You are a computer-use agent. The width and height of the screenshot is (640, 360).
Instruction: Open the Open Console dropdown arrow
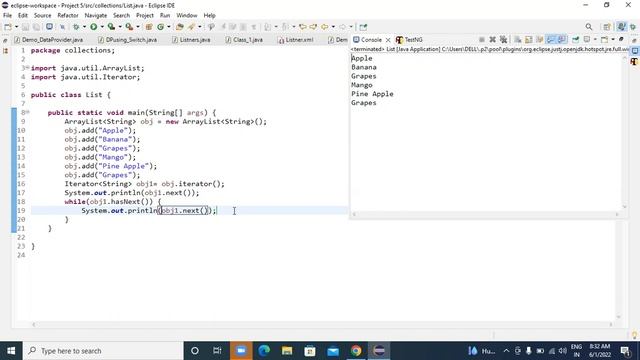coord(613,40)
